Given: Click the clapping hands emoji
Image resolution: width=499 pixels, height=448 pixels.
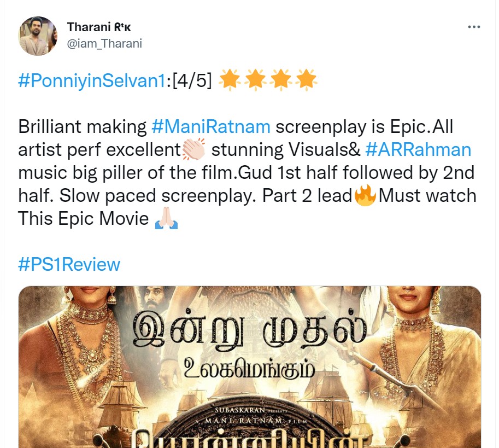Looking at the screenshot, I should [x=194, y=150].
